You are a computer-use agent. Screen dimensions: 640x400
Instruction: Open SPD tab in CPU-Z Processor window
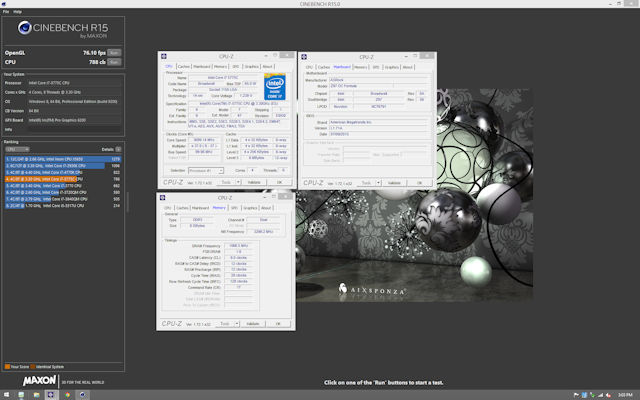click(236, 67)
